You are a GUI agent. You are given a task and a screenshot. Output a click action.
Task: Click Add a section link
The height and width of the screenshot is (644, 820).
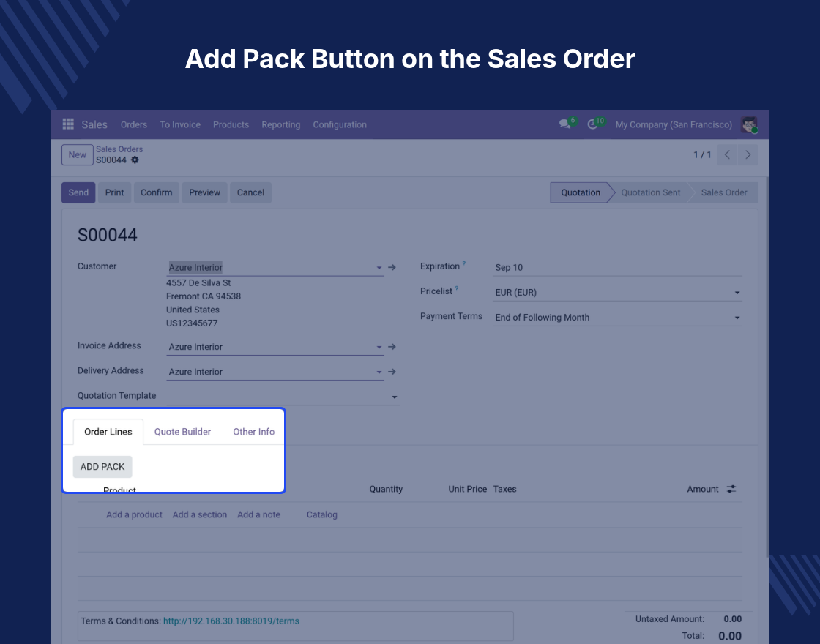(x=200, y=514)
